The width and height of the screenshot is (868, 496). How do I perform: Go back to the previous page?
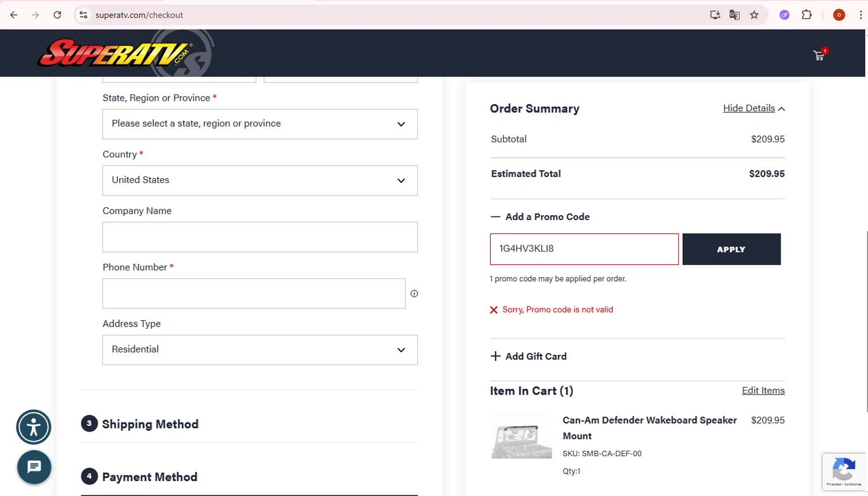pyautogui.click(x=14, y=15)
